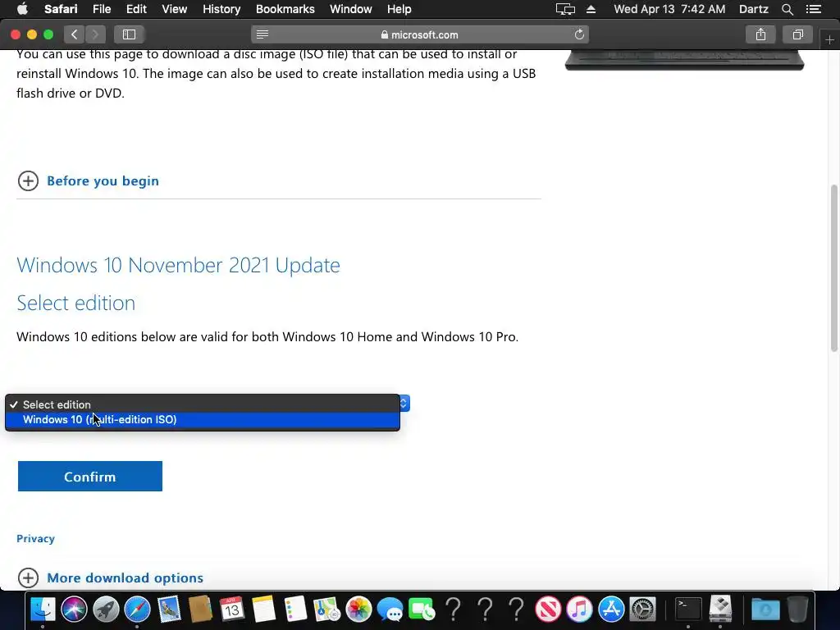Screen dimensions: 840x630
Task: Click the microsoft.com address field
Action: pos(420,34)
